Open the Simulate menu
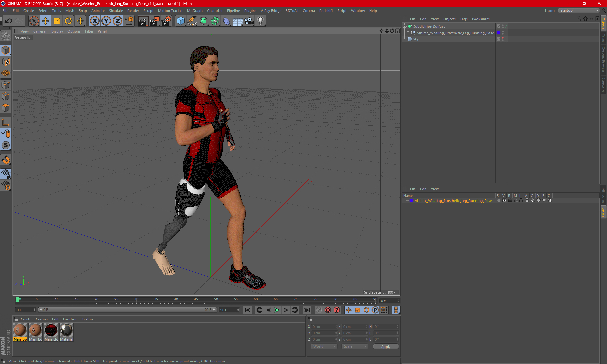607x364 pixels. coord(116,11)
